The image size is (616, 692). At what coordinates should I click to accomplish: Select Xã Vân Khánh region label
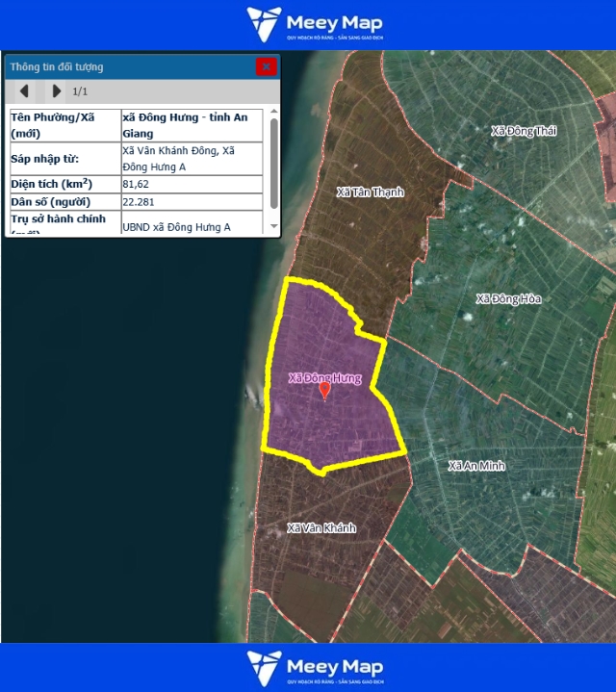pos(321,528)
